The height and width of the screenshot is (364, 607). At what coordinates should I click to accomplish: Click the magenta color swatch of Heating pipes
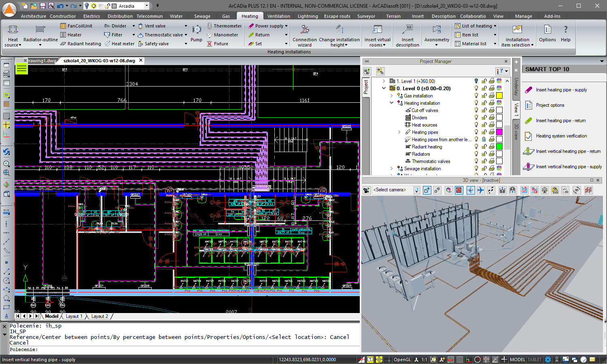[x=499, y=132]
